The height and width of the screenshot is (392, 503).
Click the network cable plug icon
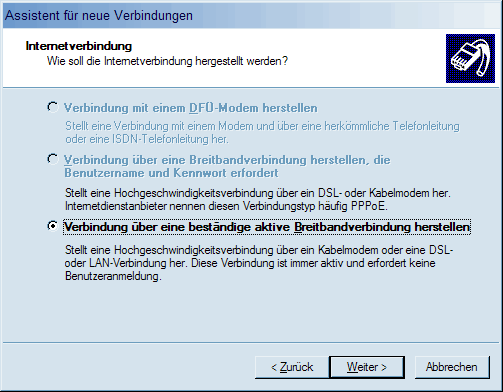coord(470,58)
